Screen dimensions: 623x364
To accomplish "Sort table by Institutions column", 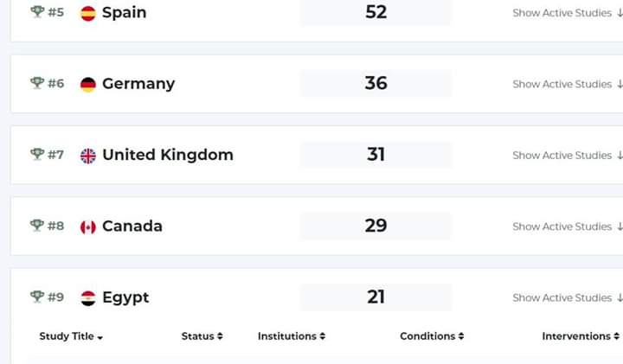I will (x=292, y=336).
